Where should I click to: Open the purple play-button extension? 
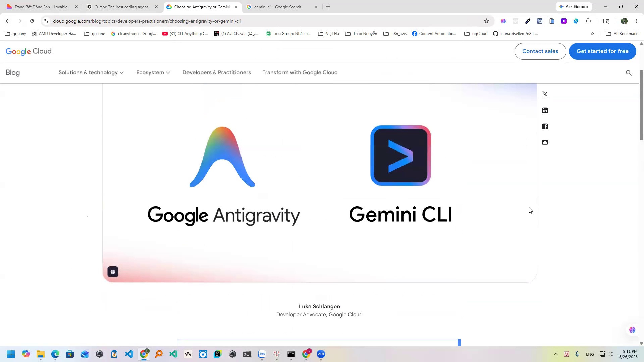(564, 21)
